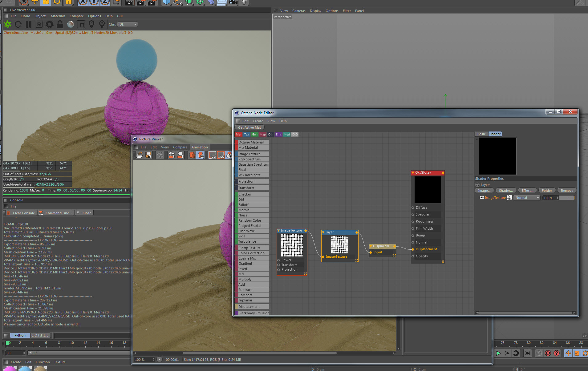Image resolution: width=588 pixels, height=371 pixels.
Task: Toggle the Oth node category filter
Action: (271, 135)
